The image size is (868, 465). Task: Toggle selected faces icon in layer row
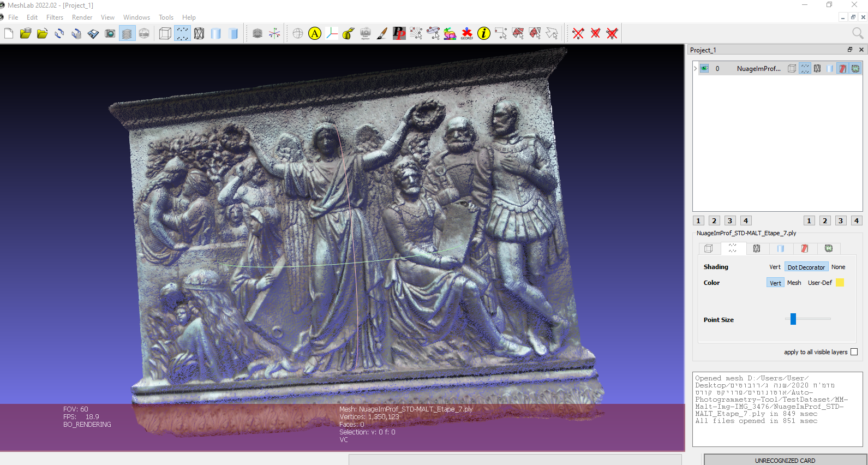click(x=842, y=69)
